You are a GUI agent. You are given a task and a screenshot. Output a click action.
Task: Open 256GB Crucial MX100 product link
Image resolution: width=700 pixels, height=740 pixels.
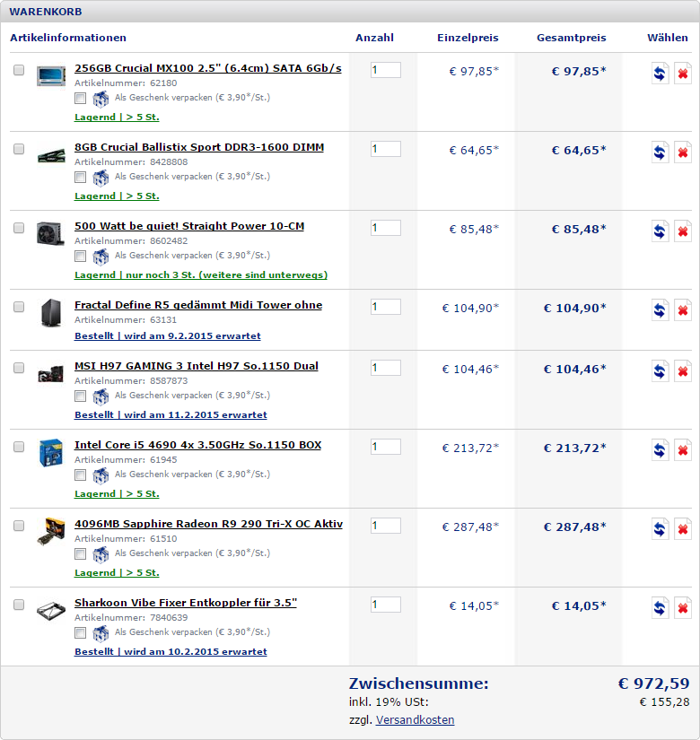click(208, 68)
